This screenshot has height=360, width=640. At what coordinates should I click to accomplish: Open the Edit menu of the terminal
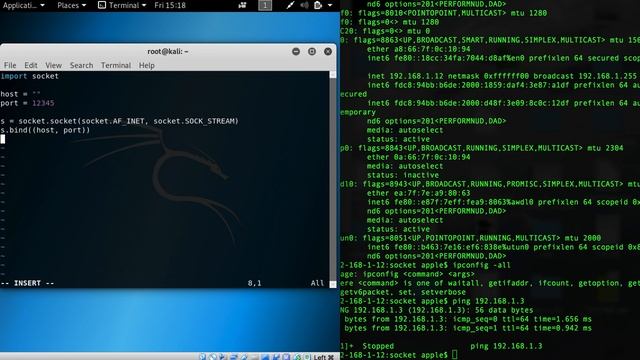click(31, 65)
